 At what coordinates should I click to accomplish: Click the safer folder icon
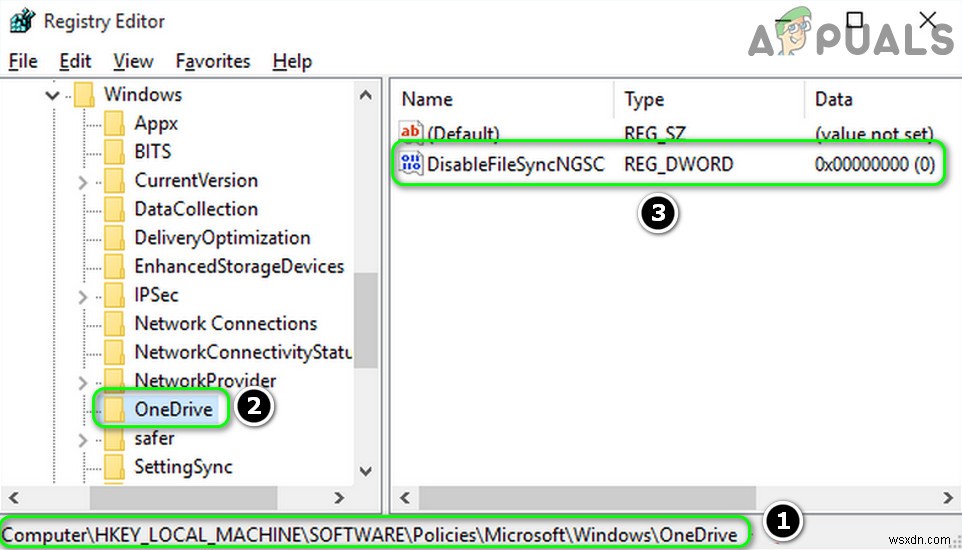pos(114,438)
